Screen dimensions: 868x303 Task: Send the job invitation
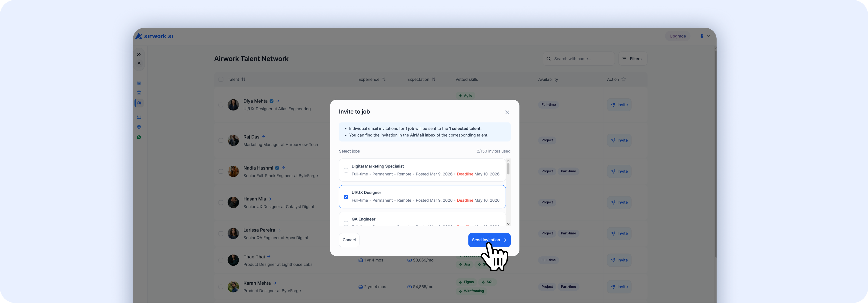489,240
